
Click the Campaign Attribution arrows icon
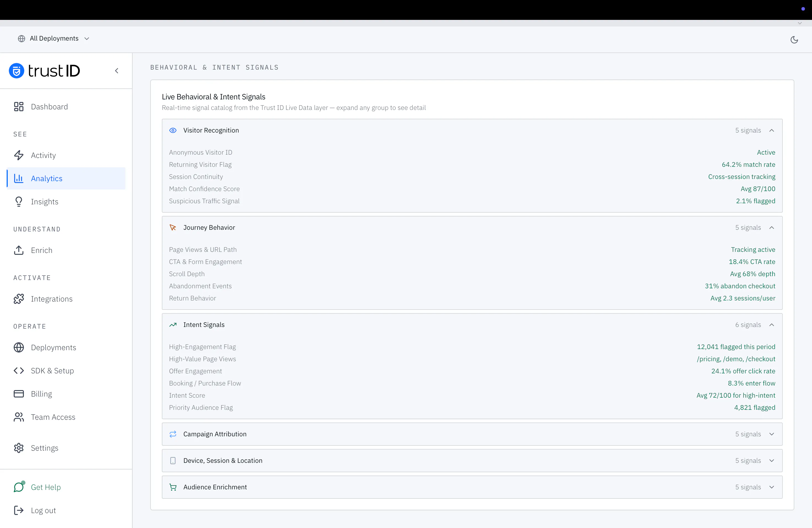[173, 434]
